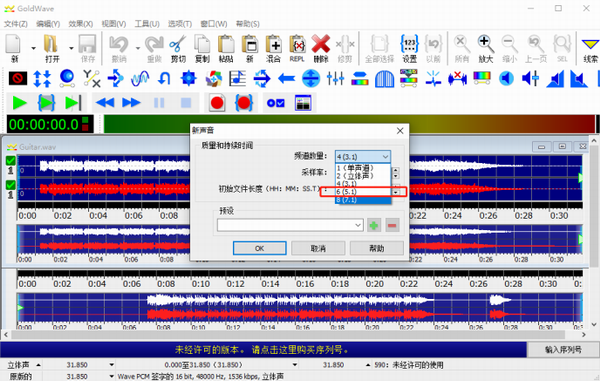600x381 pixels.
Task: Expand the 新 new file dropdown arrow
Action: [x=33, y=48]
